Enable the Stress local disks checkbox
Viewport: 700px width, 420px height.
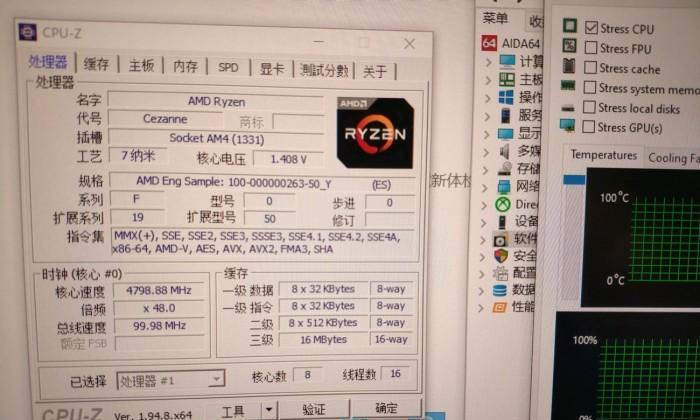point(589,107)
